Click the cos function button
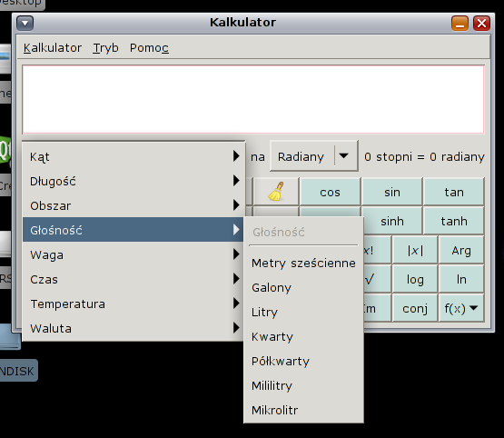This screenshot has width=504, height=438. pos(330,192)
